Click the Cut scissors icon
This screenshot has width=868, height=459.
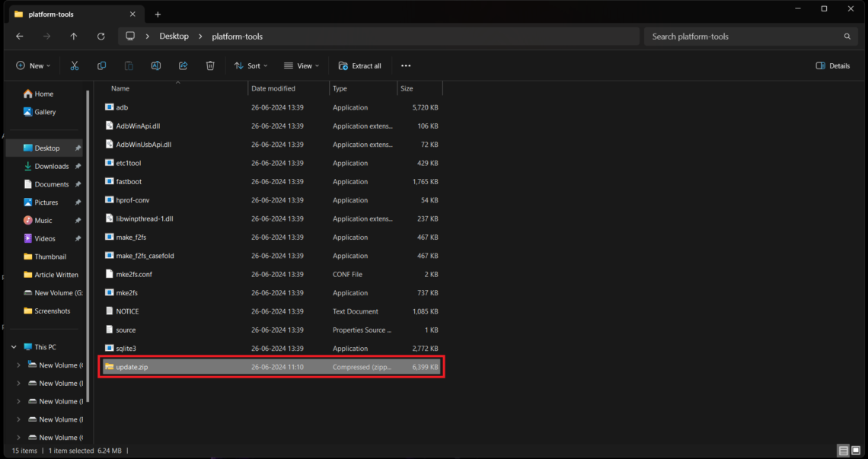[x=74, y=66]
